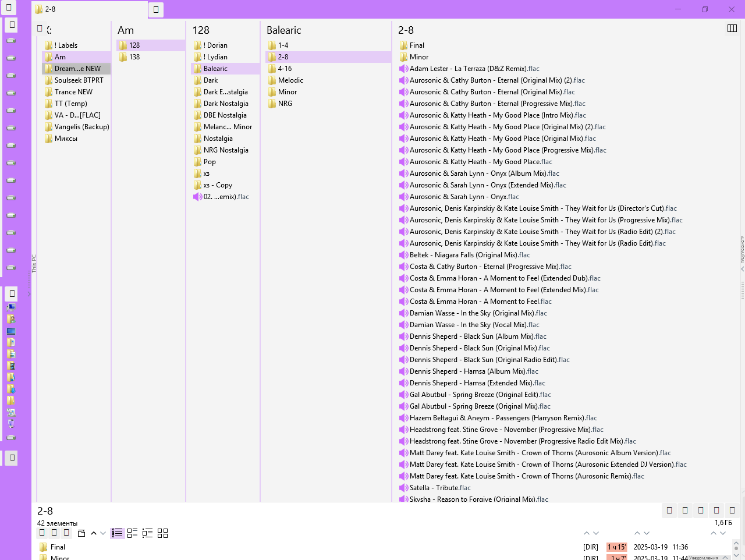The image size is (745, 560).
Task: Expand the left sidebar using the chevron by This PC
Action: 29,294
